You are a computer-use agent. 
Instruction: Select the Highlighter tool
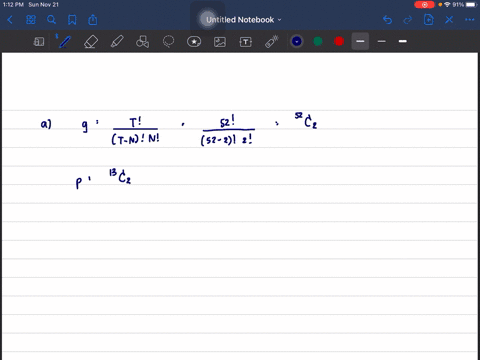[x=117, y=42]
